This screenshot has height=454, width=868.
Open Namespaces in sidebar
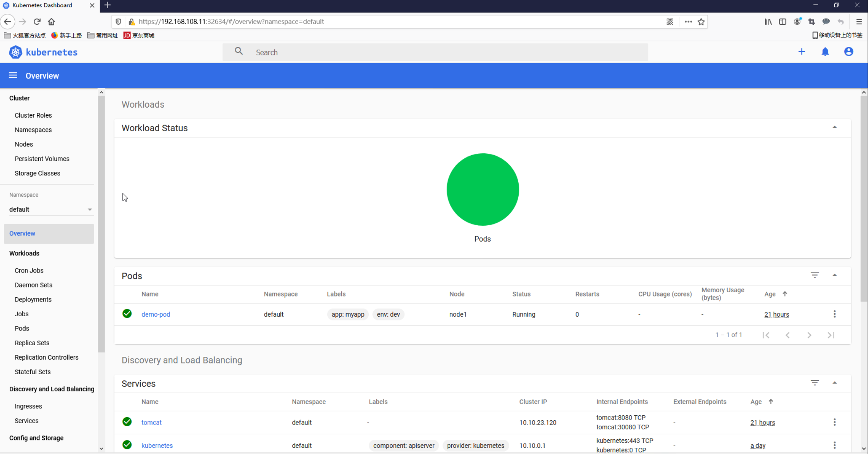[33, 130]
